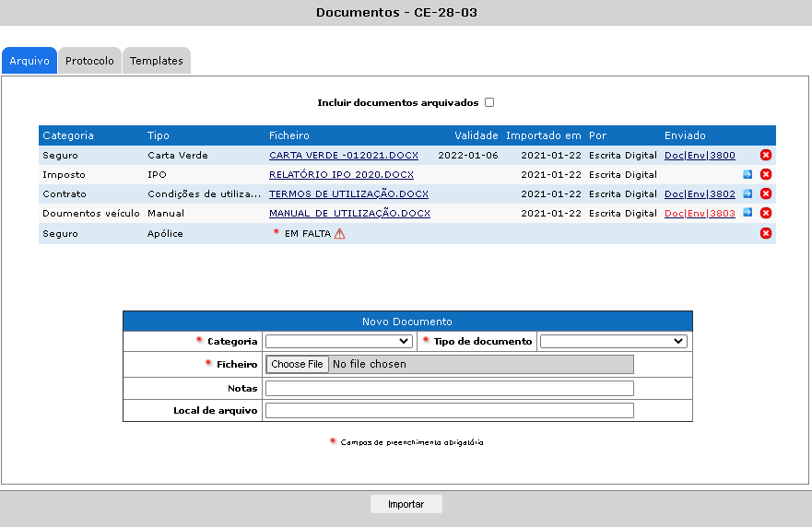Click the Notas input field
Image resolution: width=812 pixels, height=527 pixels.
pyautogui.click(x=449, y=388)
